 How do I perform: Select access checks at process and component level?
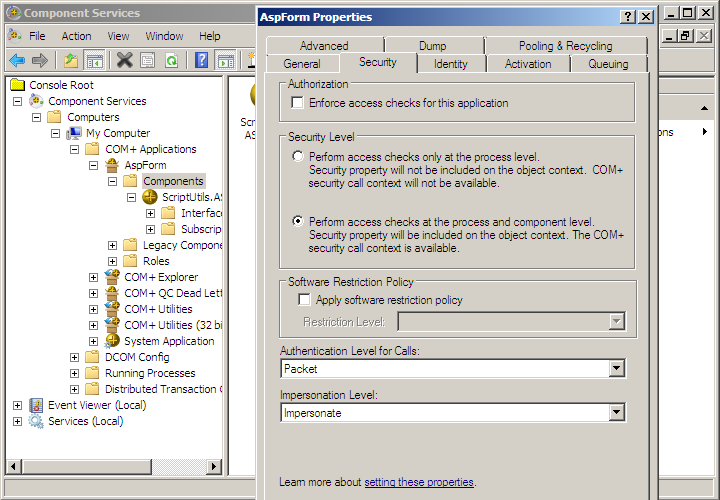[298, 221]
